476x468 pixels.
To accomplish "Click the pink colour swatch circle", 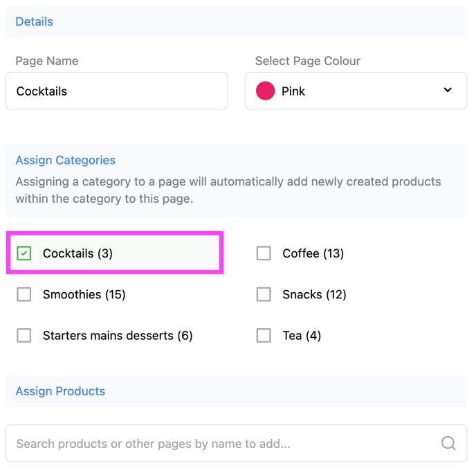I will [266, 91].
